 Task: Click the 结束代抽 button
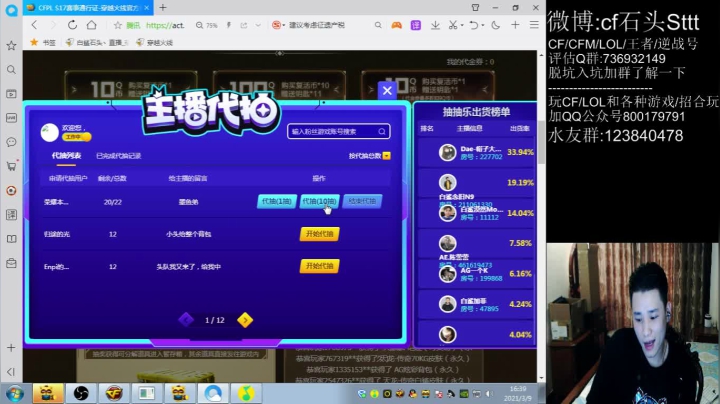click(362, 201)
